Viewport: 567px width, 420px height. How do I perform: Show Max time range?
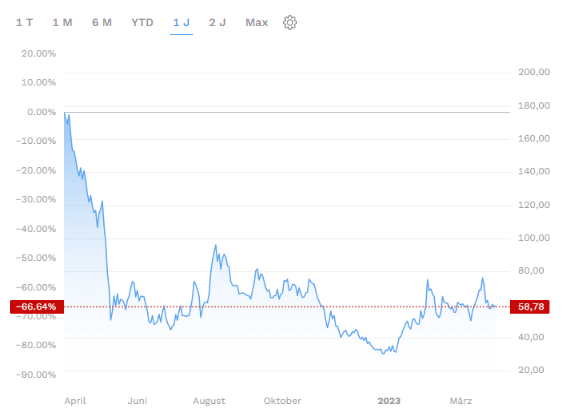coord(257,22)
